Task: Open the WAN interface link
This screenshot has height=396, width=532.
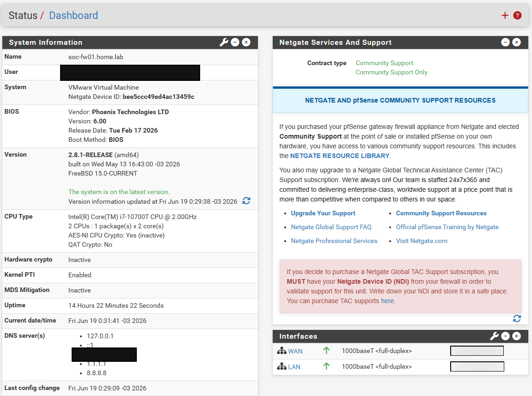Action: [295, 351]
